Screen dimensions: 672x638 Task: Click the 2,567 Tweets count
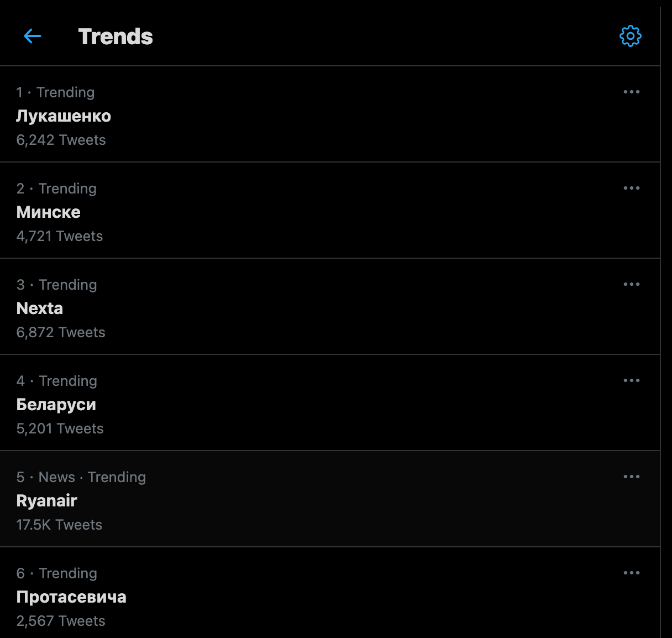[x=61, y=621]
